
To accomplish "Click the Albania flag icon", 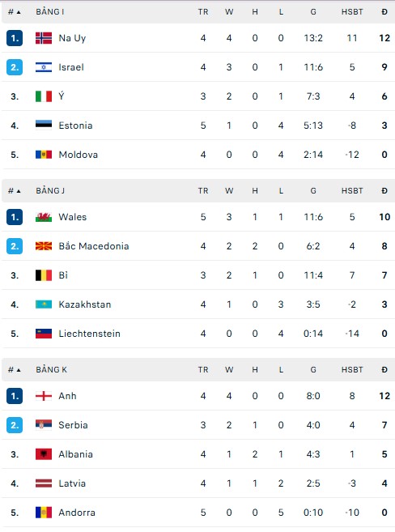I will pos(44,454).
